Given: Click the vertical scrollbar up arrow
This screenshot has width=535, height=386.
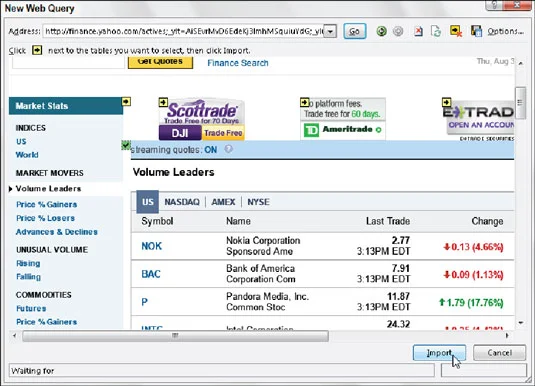Looking at the screenshot, I should (x=520, y=63).
